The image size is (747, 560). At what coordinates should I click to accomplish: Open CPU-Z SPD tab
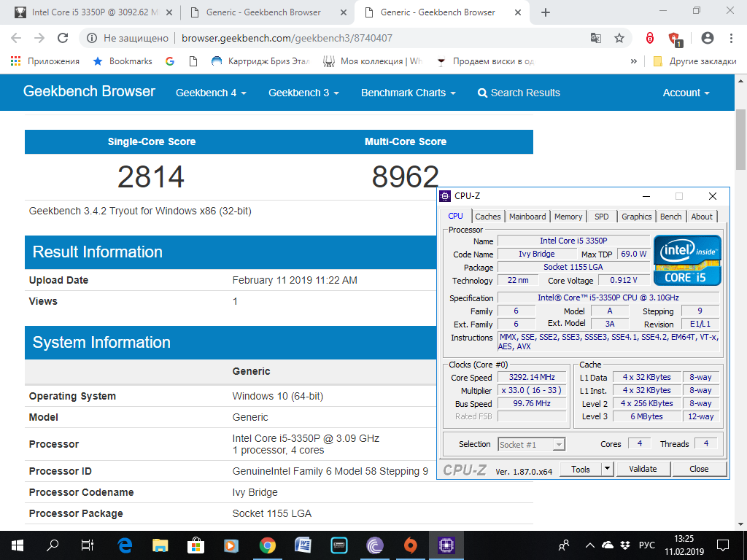pyautogui.click(x=602, y=216)
